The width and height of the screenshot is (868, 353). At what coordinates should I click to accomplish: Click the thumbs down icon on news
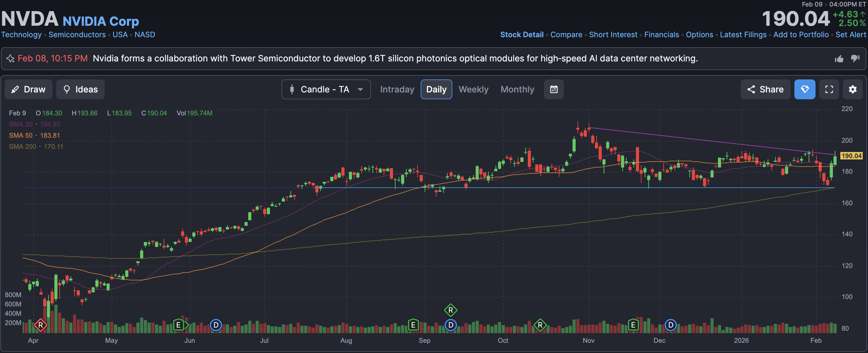(x=855, y=59)
